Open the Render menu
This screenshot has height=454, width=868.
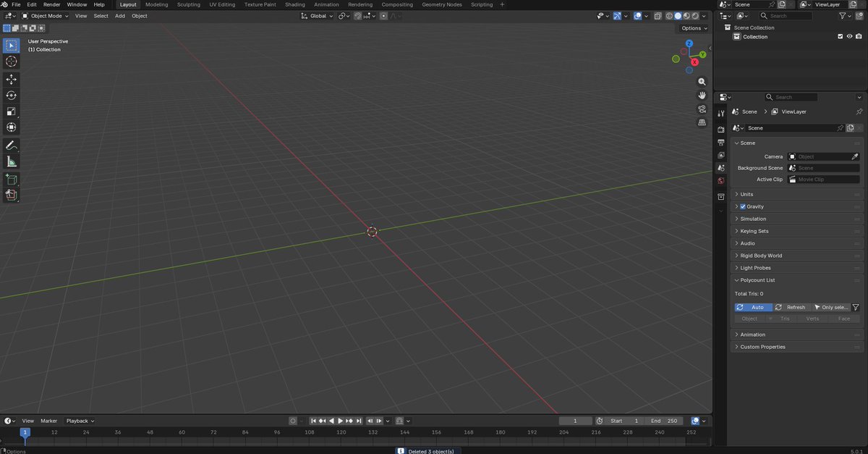51,4
